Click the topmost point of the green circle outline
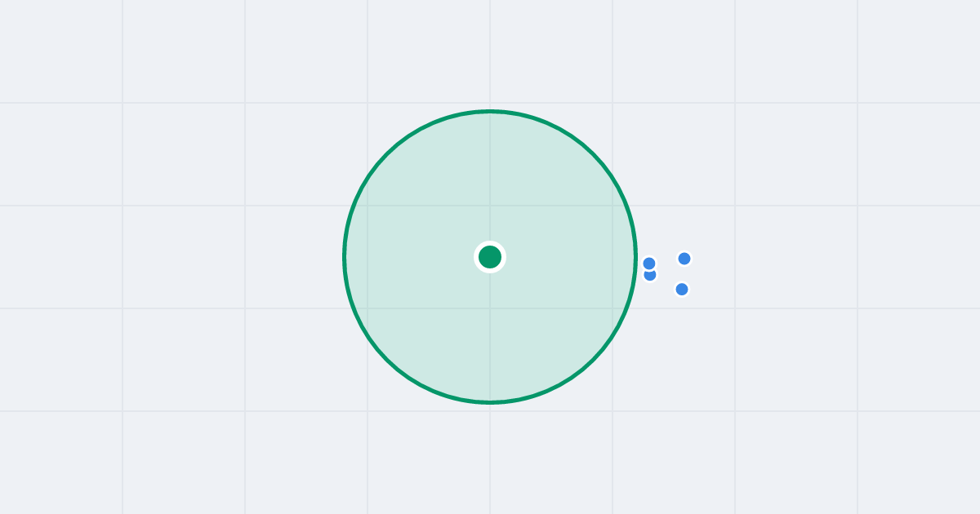The width and height of the screenshot is (980, 514). [490, 111]
